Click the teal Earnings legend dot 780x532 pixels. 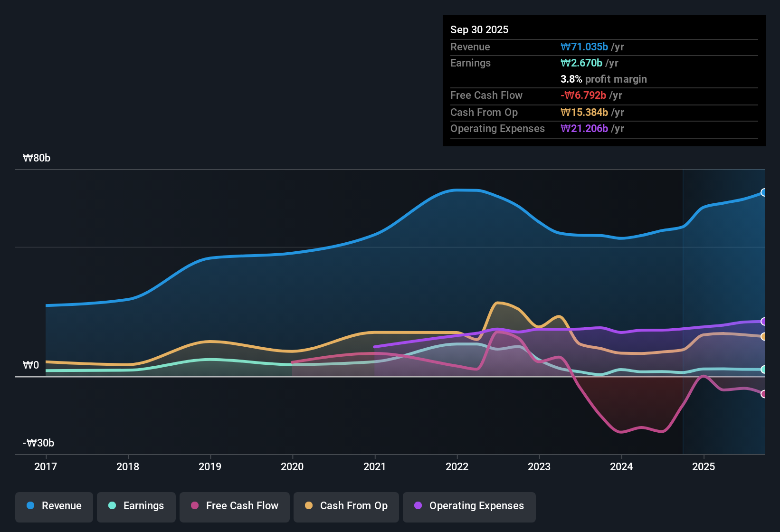coord(112,506)
